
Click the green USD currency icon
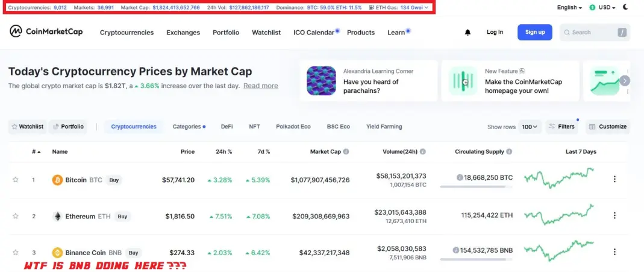click(592, 7)
